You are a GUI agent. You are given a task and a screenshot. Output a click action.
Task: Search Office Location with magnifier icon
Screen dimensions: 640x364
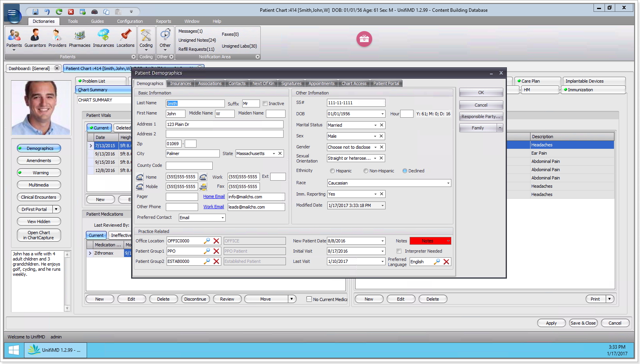click(207, 241)
